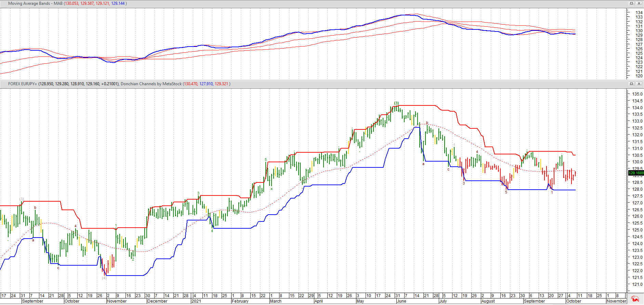644x305 pixels.
Task: Select the green (3) wave label at peak
Action: click(x=396, y=103)
